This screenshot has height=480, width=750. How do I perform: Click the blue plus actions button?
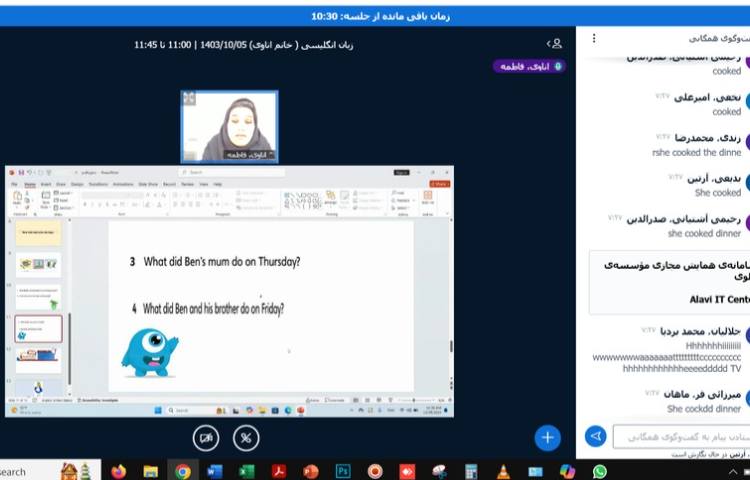tap(547, 437)
